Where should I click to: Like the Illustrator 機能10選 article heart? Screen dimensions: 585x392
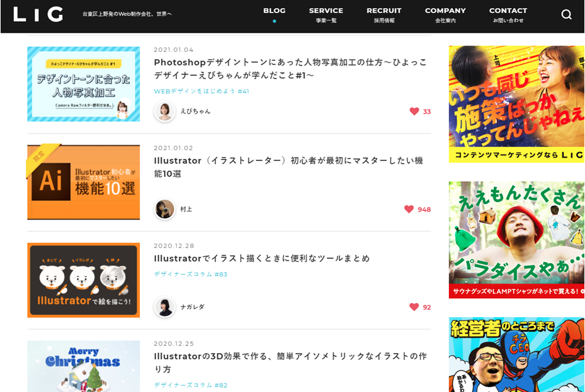pos(409,210)
